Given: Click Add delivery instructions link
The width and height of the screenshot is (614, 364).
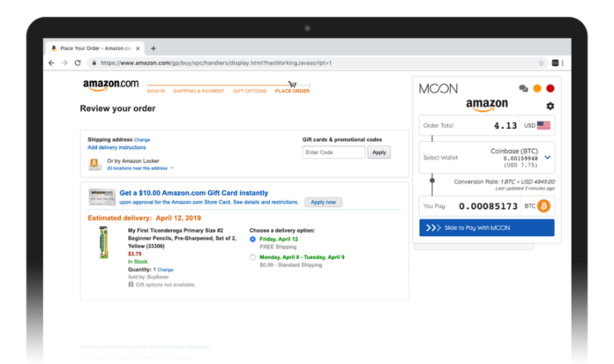Looking at the screenshot, I should coord(116,147).
